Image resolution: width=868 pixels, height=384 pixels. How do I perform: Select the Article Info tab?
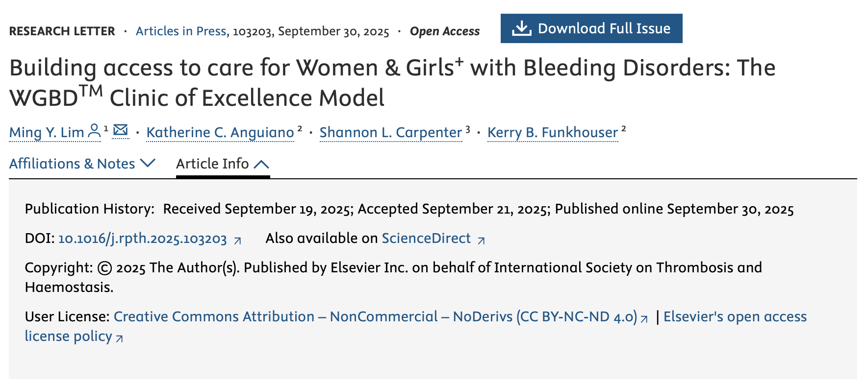(x=212, y=164)
